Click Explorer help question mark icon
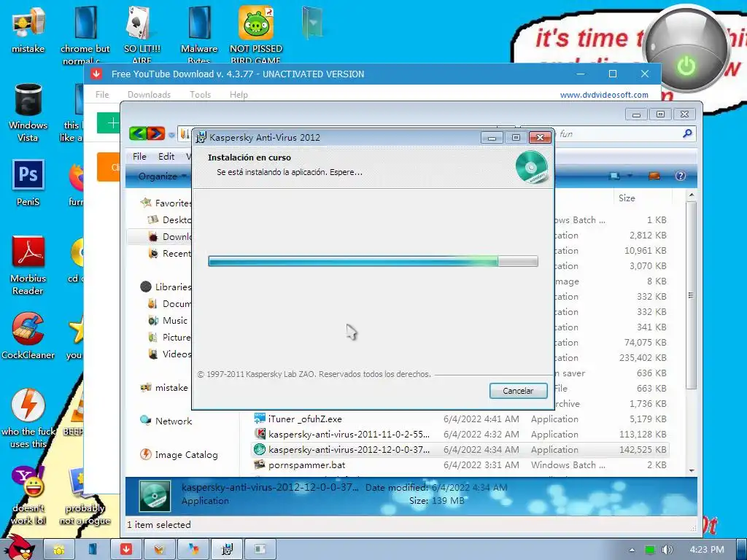Image resolution: width=747 pixels, height=560 pixels. [x=681, y=176]
